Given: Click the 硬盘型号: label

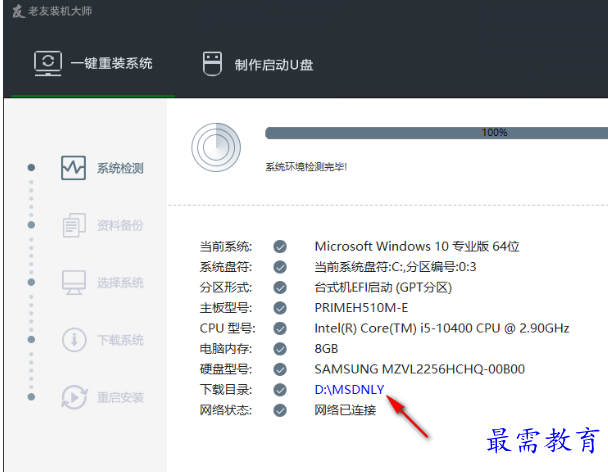Looking at the screenshot, I should pos(226,369).
